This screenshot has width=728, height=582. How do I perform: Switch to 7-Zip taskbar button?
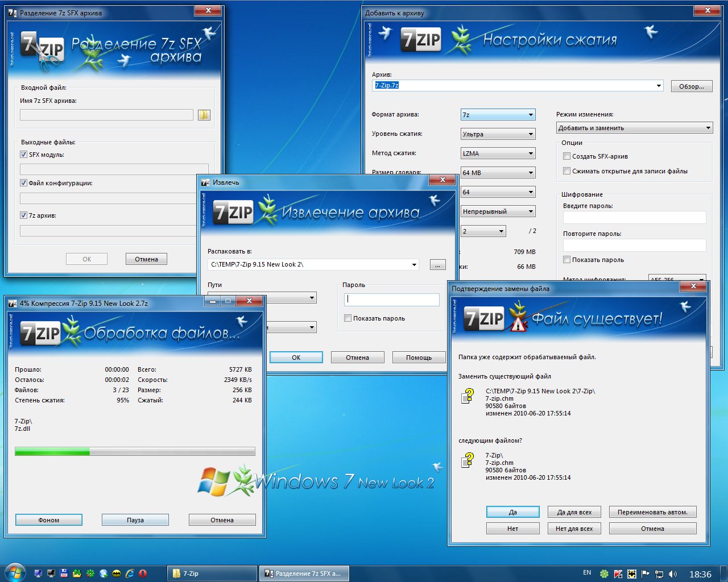click(x=212, y=573)
